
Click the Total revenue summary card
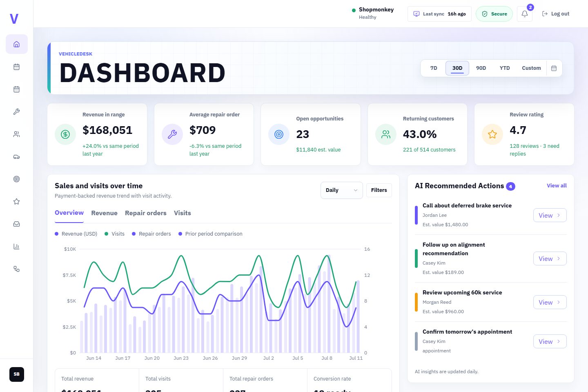coord(97,381)
